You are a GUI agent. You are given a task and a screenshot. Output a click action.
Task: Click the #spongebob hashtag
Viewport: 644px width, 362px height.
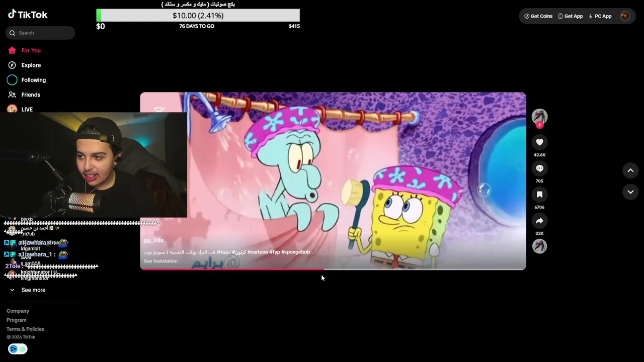coord(295,252)
